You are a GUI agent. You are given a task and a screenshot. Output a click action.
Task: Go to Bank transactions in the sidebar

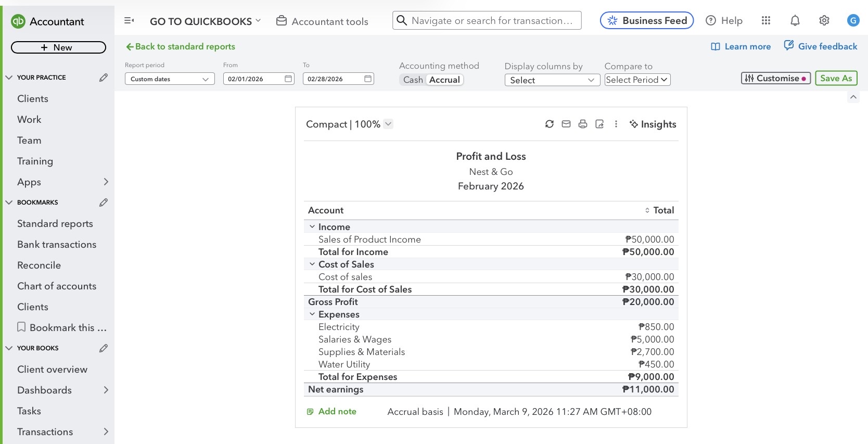tap(57, 245)
